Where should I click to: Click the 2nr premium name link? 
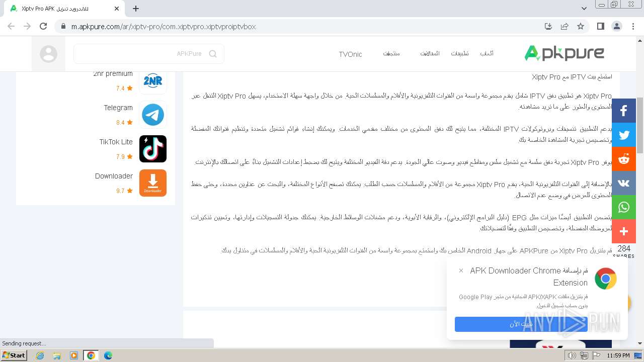pyautogui.click(x=113, y=74)
